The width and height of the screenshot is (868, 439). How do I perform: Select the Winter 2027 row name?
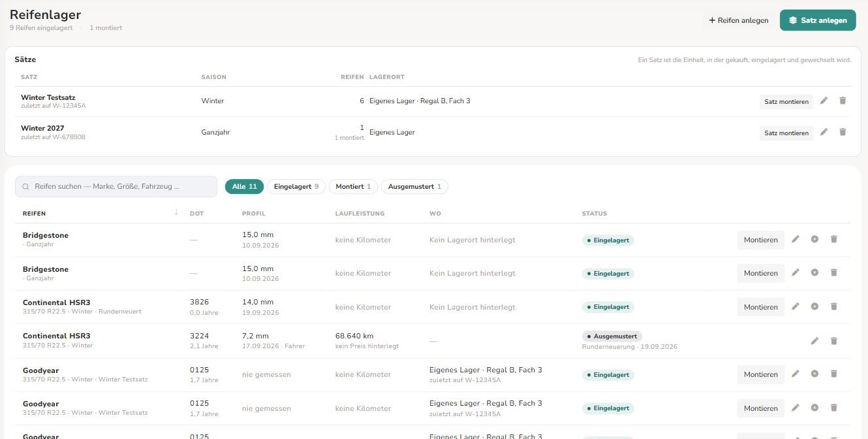pyautogui.click(x=42, y=128)
